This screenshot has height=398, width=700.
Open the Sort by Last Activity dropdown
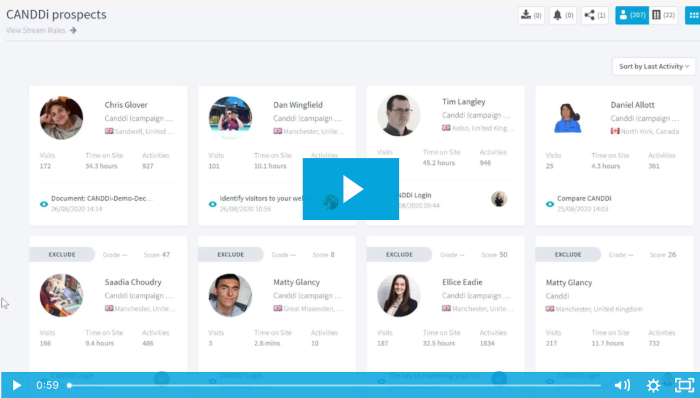pos(654,66)
